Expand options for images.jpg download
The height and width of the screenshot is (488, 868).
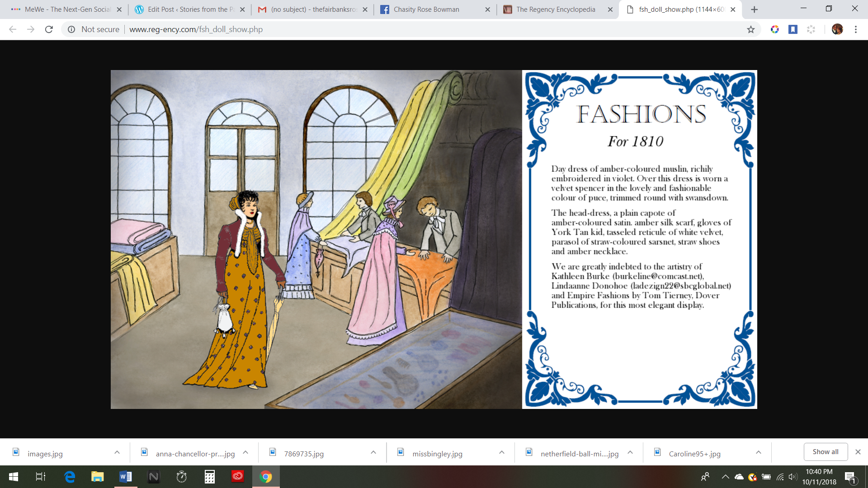click(x=117, y=452)
